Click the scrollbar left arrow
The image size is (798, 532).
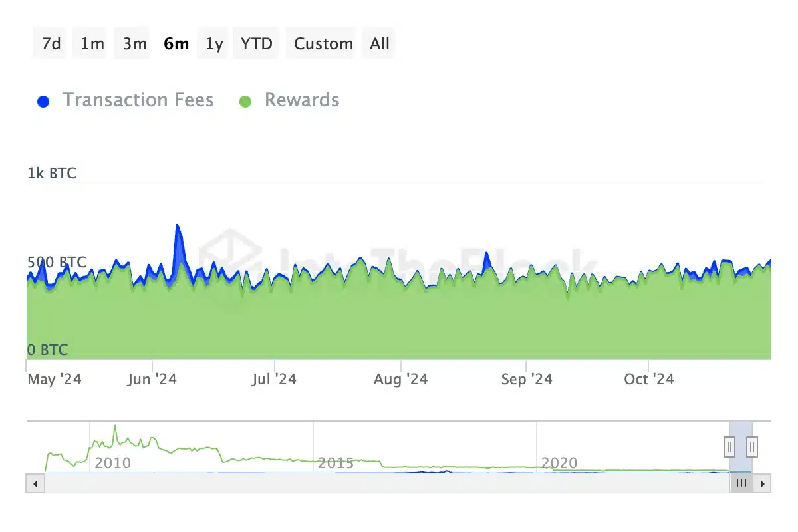[35, 483]
